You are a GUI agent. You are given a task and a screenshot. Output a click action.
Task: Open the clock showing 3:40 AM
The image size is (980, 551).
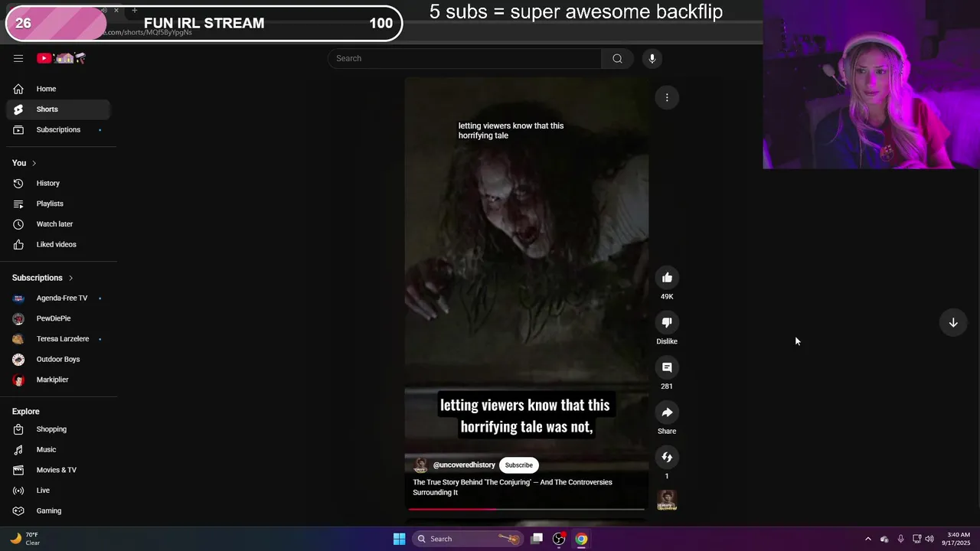click(958, 539)
